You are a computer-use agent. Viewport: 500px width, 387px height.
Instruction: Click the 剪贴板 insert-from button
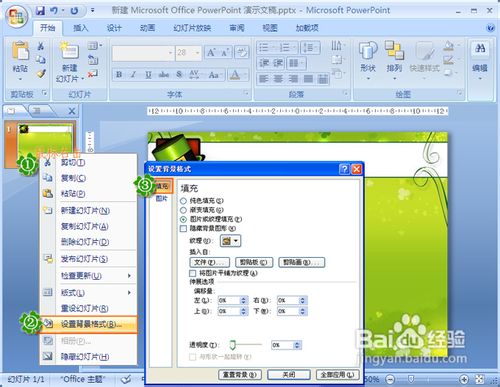coord(254,263)
